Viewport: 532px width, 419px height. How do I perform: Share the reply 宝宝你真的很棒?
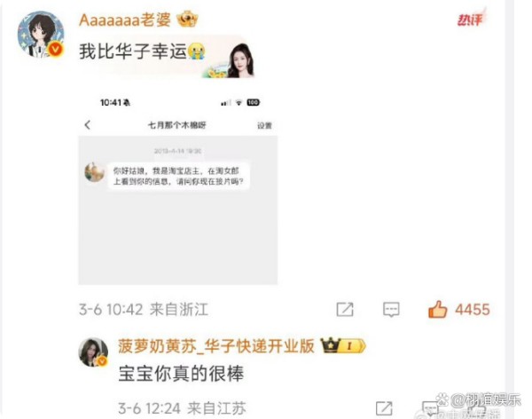[384, 408]
